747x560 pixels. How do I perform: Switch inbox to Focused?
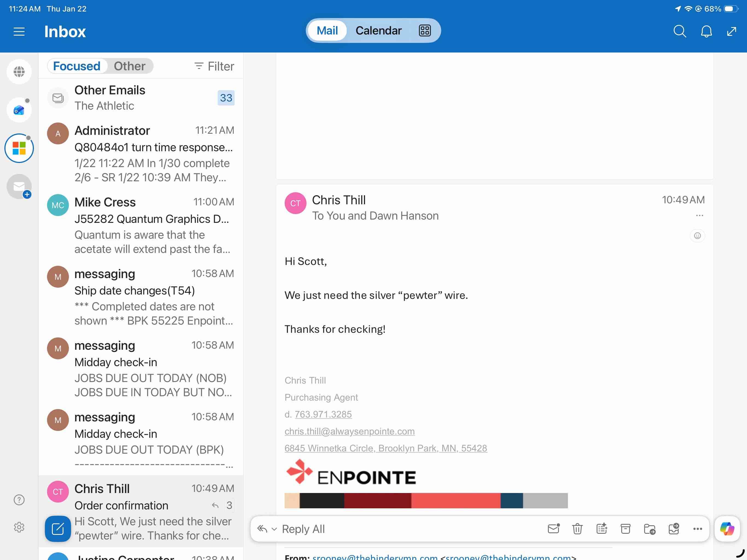77,66
